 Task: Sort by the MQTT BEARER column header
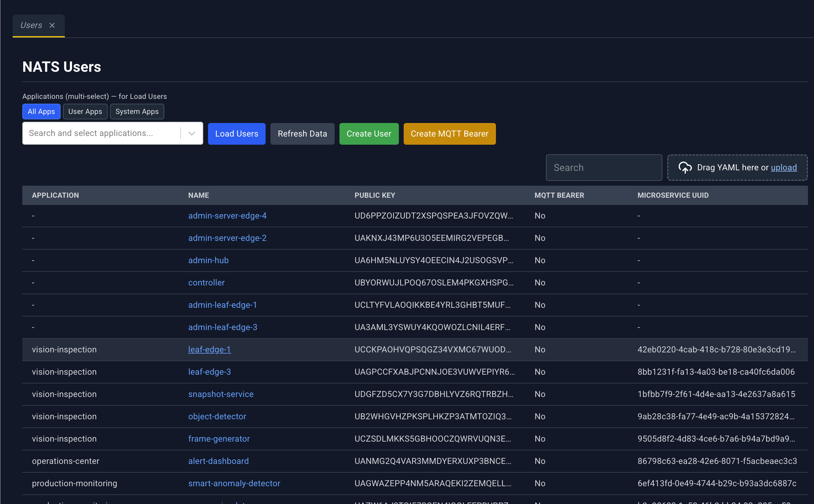point(559,195)
